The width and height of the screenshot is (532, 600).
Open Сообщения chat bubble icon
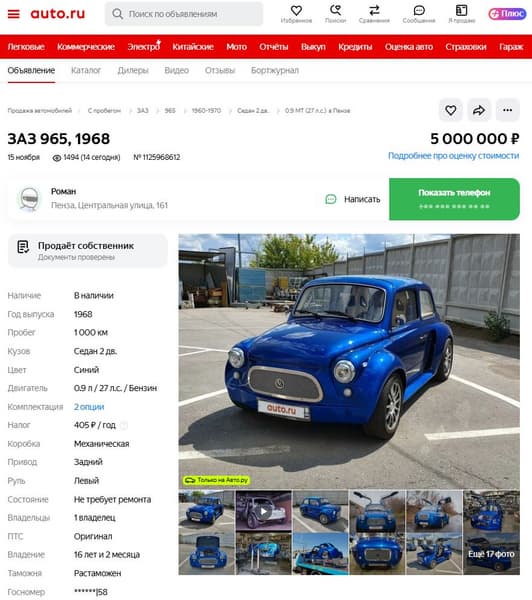[419, 10]
